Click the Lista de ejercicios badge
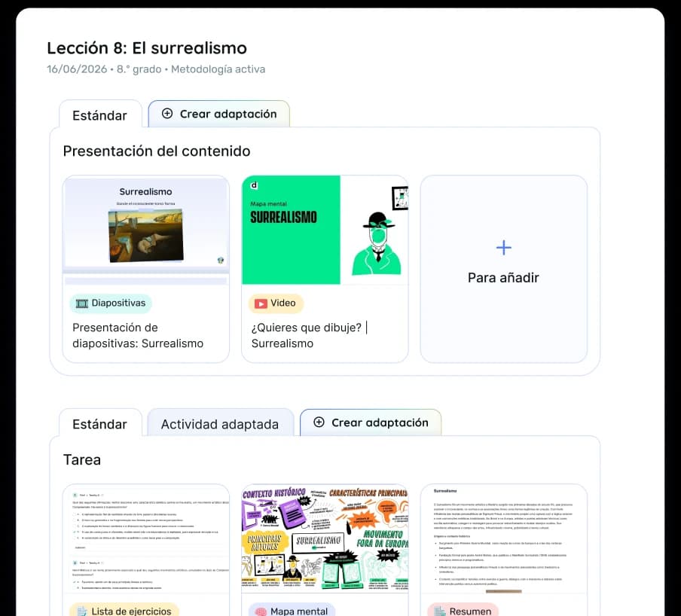This screenshot has height=616, width=681. [x=124, y=610]
